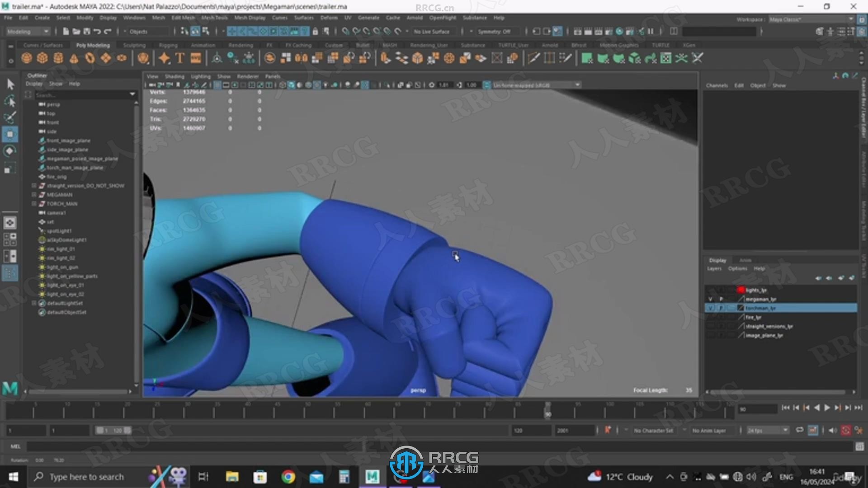The image size is (868, 488).
Task: Toggle playback P box of torchman_lyr
Action: coord(721,308)
